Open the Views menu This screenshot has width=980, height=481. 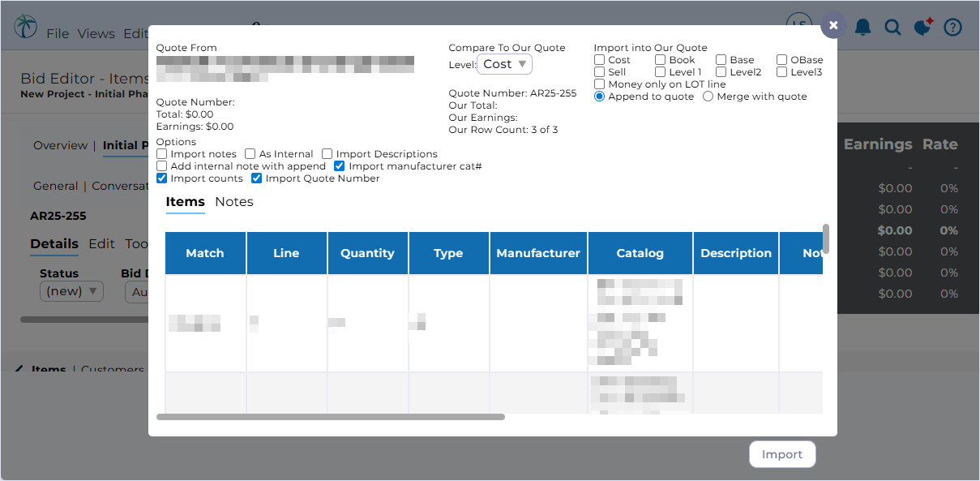[x=96, y=33]
